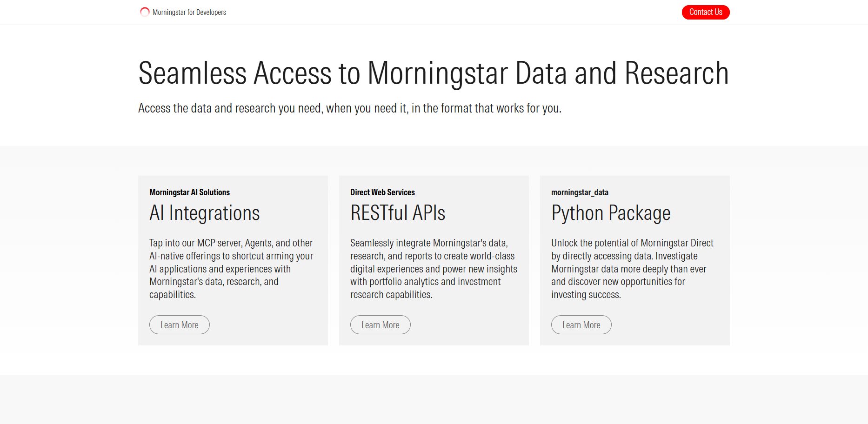
Task: Click the 'Unlock the potential of Morningstar Direct' description
Action: (632, 269)
